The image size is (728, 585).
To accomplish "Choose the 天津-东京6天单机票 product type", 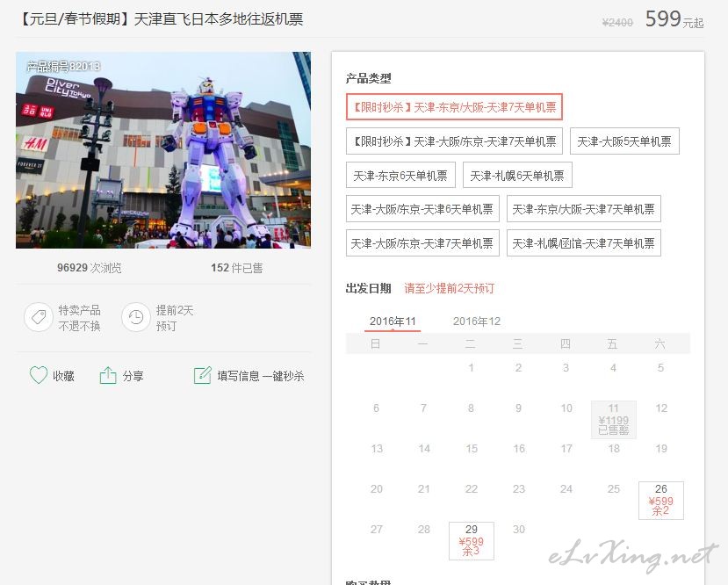I will click(x=400, y=175).
